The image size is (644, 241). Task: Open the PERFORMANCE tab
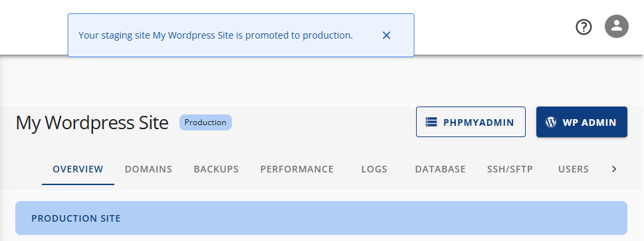pyautogui.click(x=297, y=169)
